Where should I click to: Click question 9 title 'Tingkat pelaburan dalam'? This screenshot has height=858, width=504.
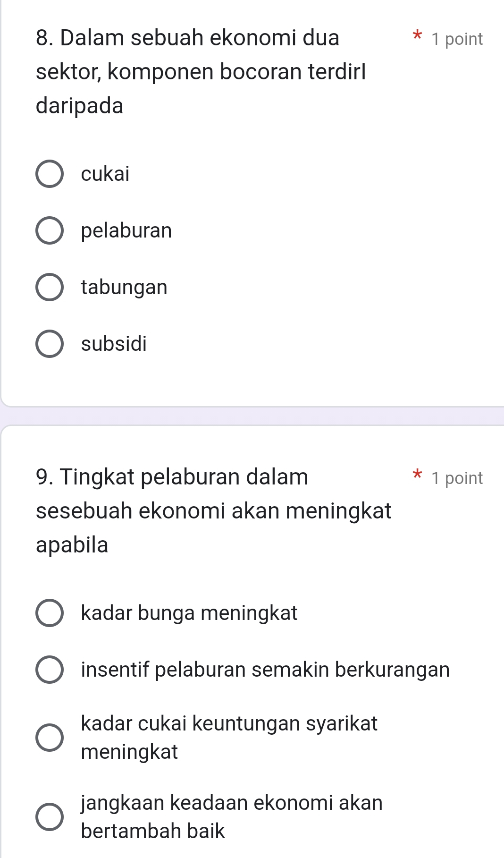[x=172, y=476]
